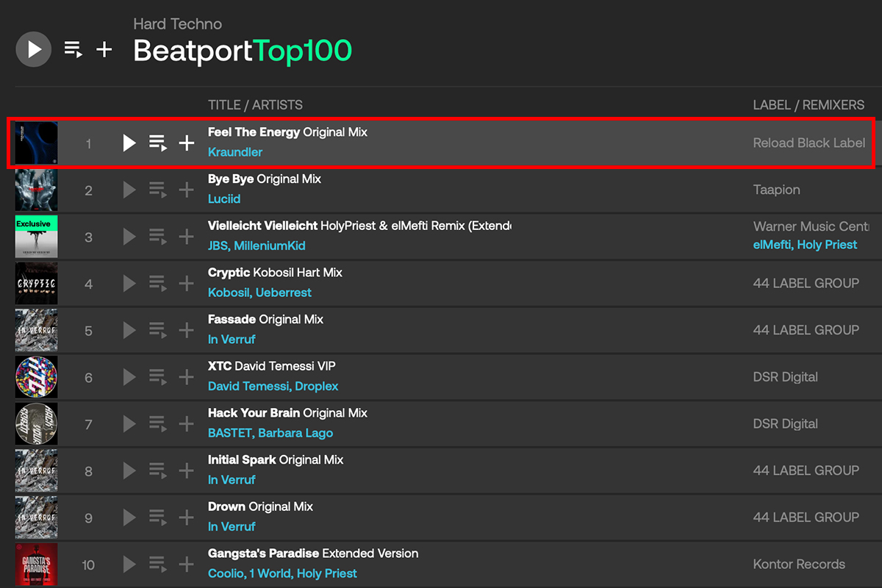The width and height of the screenshot is (882, 588).
Task: Play Bye Bye by Luciid
Action: 129,190
